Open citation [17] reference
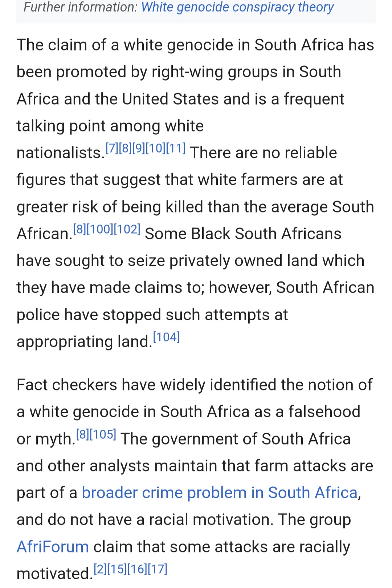Screen dimensions: 392x588 coord(158,569)
